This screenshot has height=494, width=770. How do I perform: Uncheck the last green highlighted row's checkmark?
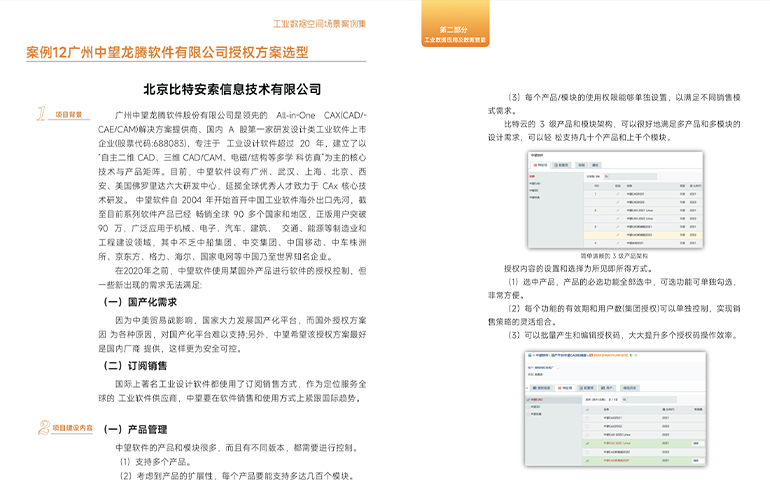(x=587, y=461)
